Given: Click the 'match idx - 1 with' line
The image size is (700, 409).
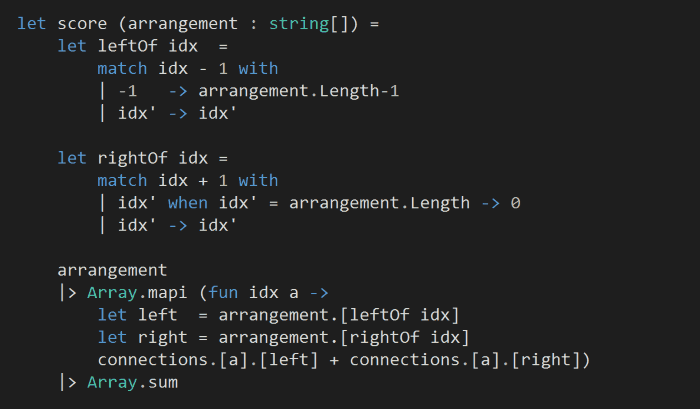Looking at the screenshot, I should [187, 69].
